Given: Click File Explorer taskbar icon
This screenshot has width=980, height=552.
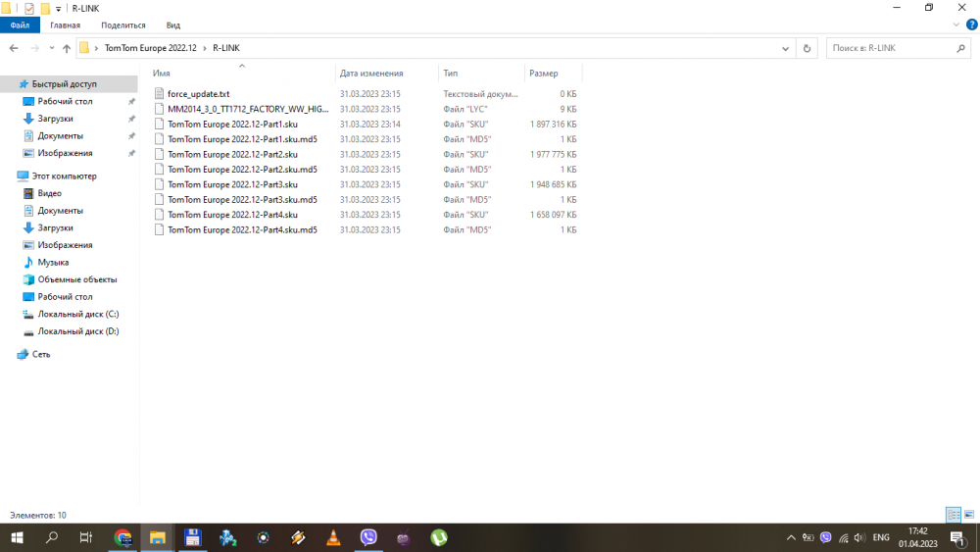Looking at the screenshot, I should click(x=157, y=537).
